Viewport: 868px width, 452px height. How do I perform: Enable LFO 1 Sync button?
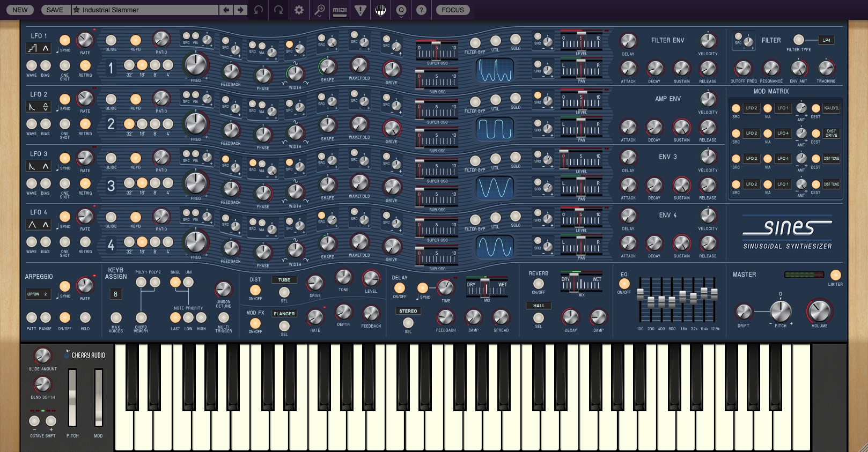point(64,40)
